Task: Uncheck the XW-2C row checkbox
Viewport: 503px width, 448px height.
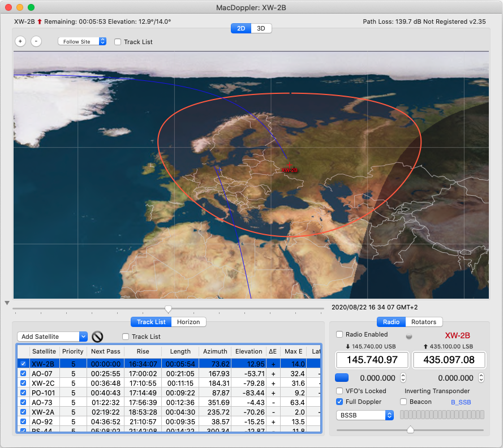Action: pyautogui.click(x=23, y=383)
